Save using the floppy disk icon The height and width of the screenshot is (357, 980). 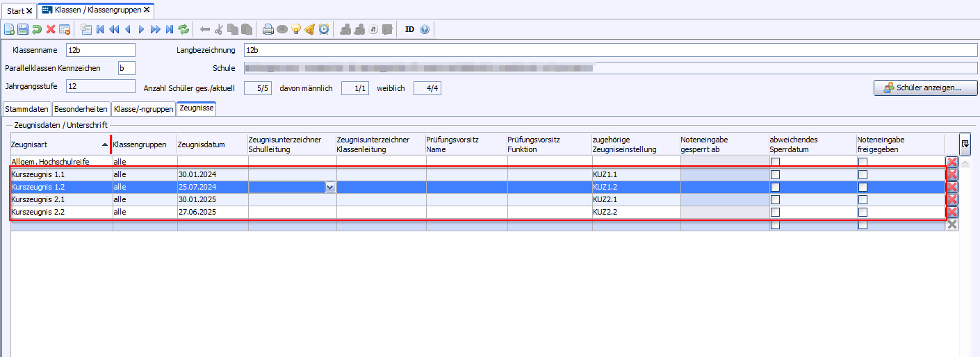(x=22, y=29)
